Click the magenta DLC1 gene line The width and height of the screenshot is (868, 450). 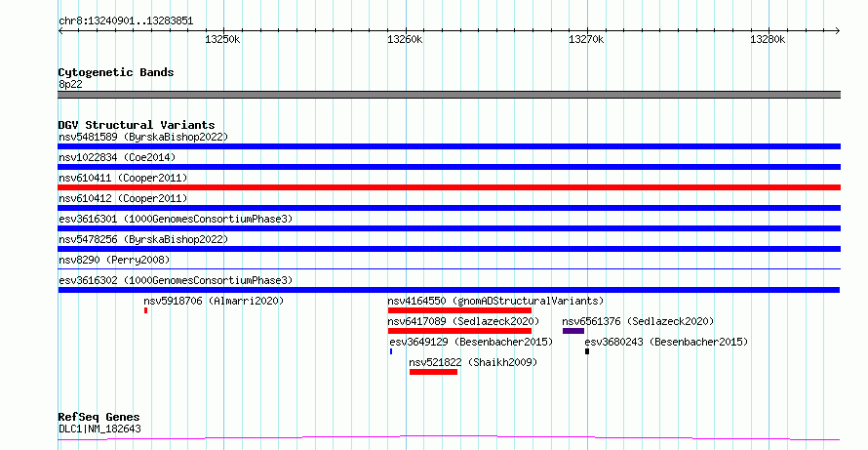(x=449, y=438)
